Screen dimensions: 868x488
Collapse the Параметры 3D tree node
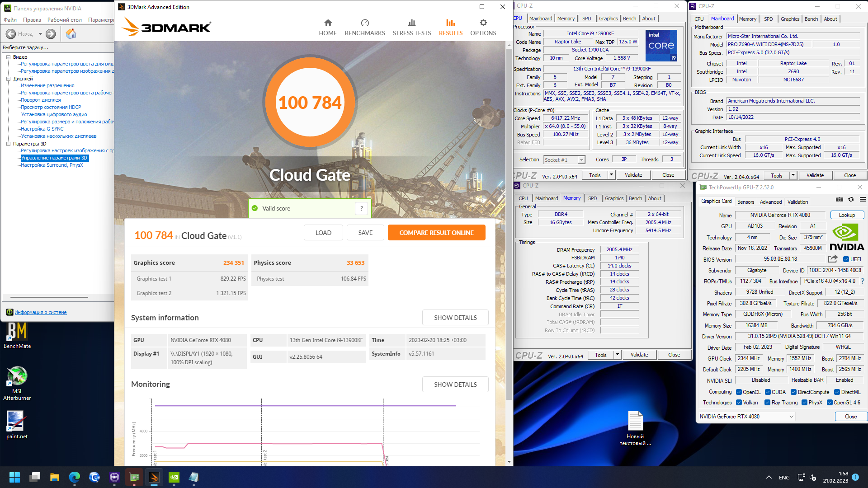(8, 144)
